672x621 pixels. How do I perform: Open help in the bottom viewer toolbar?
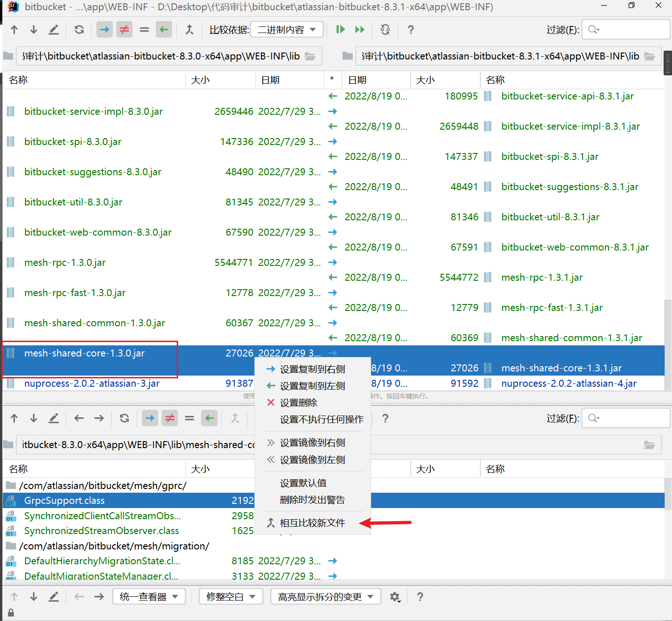point(420,597)
